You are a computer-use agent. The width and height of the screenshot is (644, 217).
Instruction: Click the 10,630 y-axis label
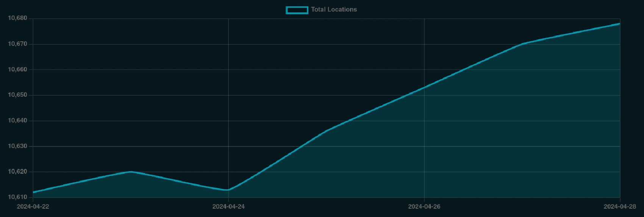coord(17,146)
